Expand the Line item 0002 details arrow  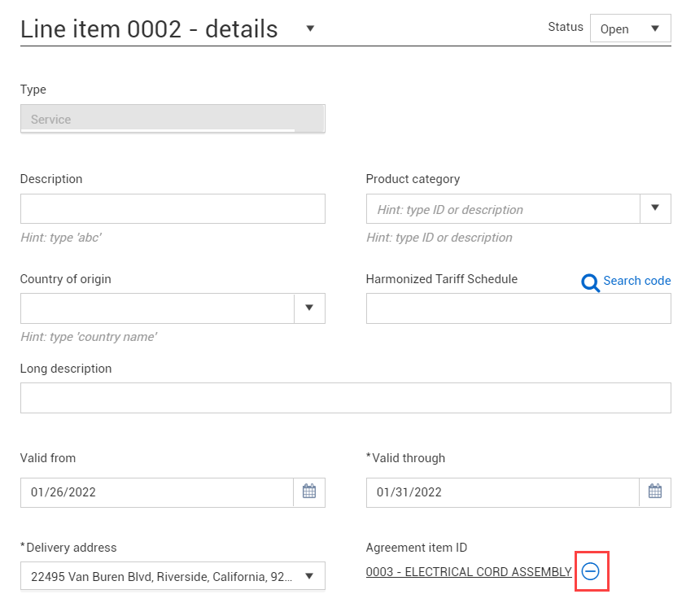pyautogui.click(x=310, y=28)
